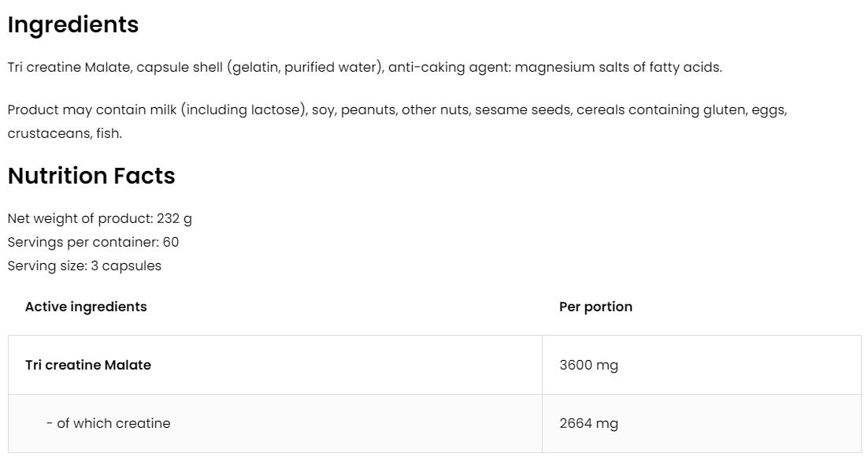The width and height of the screenshot is (868, 472).
Task: Click the word 'gelatin' in the ingredients list
Action: (x=255, y=68)
